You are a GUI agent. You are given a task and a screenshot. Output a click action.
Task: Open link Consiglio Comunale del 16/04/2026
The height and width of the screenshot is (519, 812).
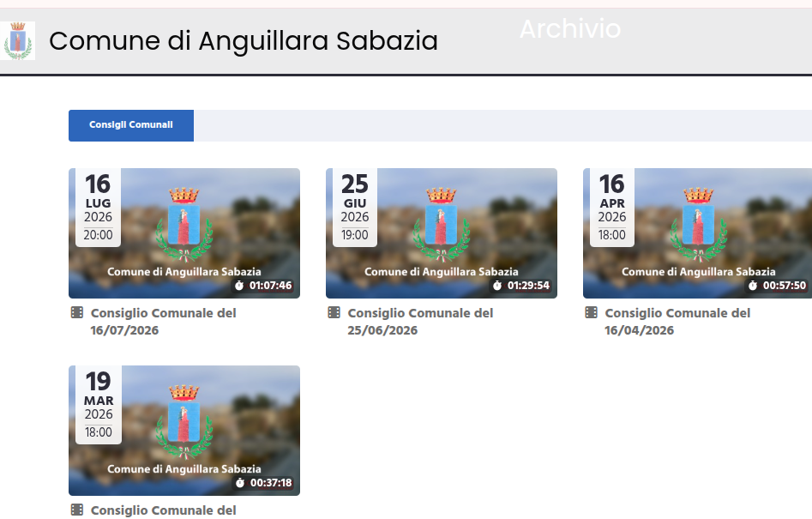pyautogui.click(x=677, y=322)
